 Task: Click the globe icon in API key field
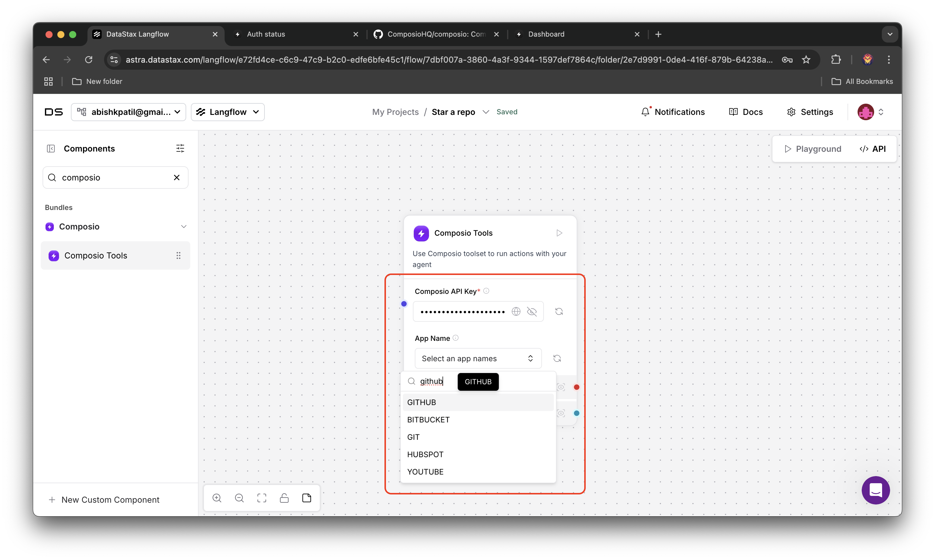click(516, 311)
